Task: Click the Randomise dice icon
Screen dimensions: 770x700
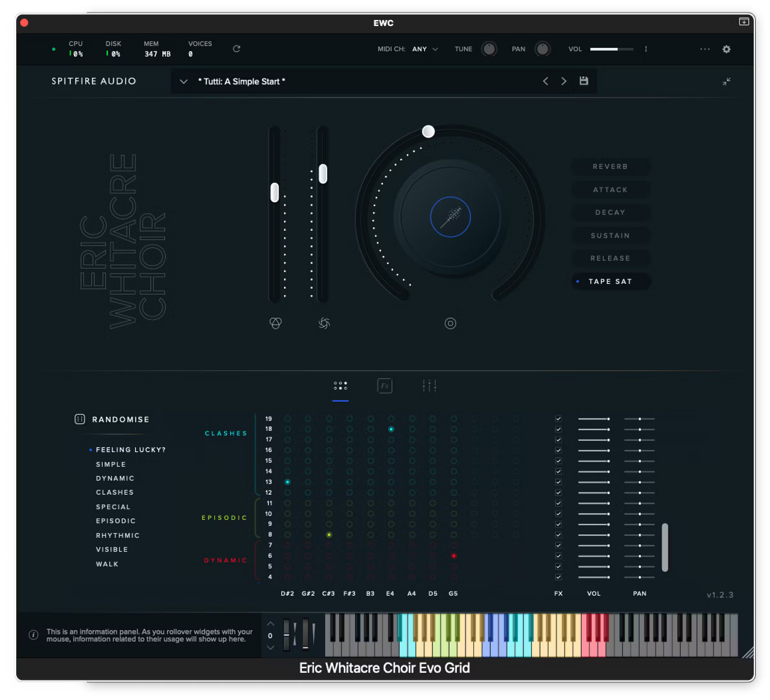Action: tap(80, 419)
